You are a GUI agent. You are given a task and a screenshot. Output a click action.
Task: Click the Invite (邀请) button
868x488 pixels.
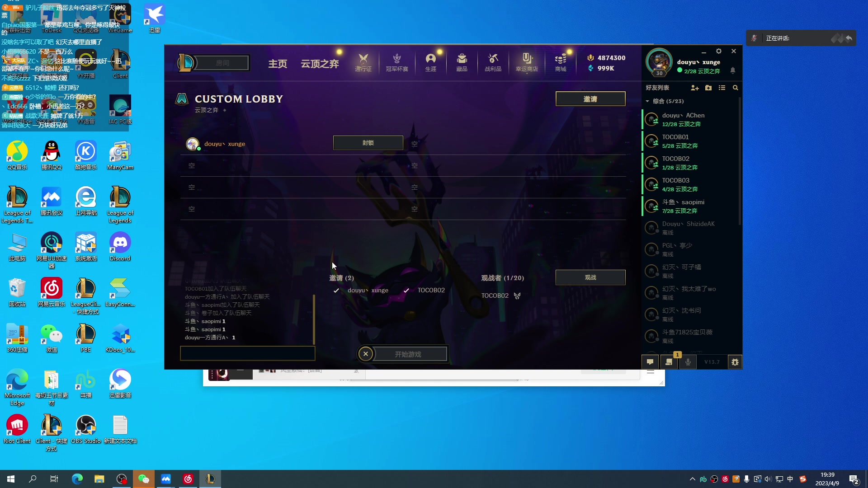pyautogui.click(x=590, y=99)
